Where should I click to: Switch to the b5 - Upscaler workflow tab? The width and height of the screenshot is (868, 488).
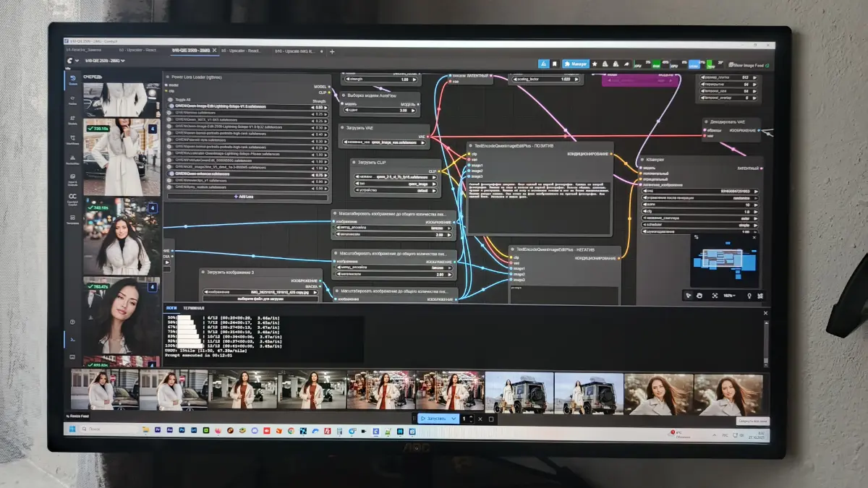[241, 51]
